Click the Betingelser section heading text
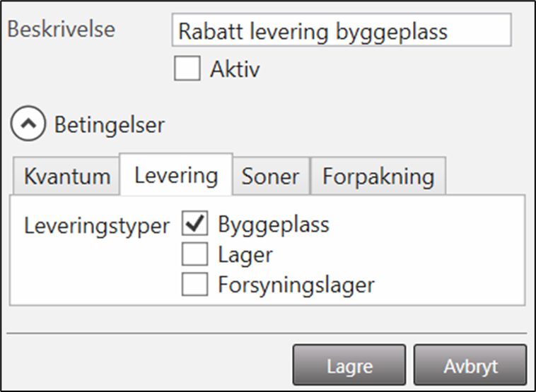Image resolution: width=536 pixels, height=392 pixels. (x=109, y=125)
